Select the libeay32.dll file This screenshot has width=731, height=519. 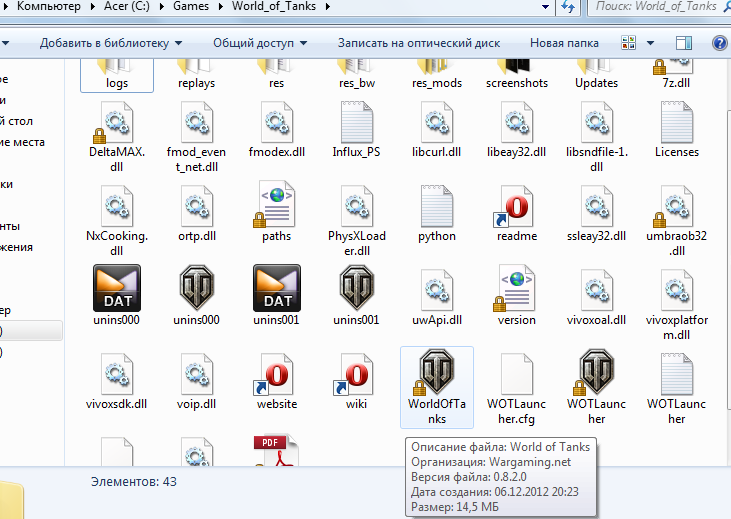tap(517, 131)
